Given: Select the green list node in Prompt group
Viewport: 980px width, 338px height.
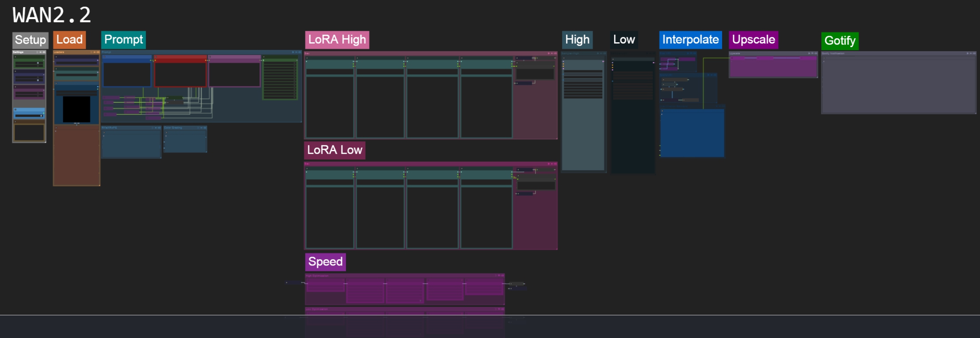Looking at the screenshot, I should (280, 78).
